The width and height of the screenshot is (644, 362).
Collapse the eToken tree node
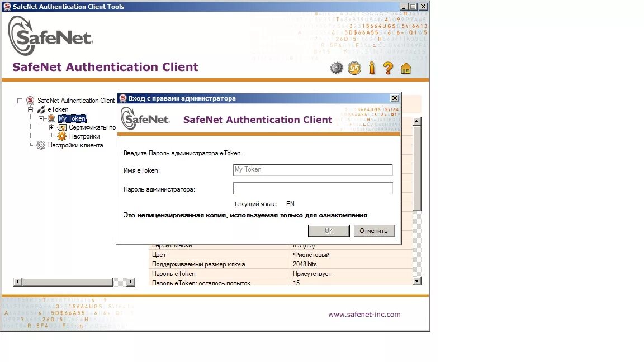click(30, 109)
